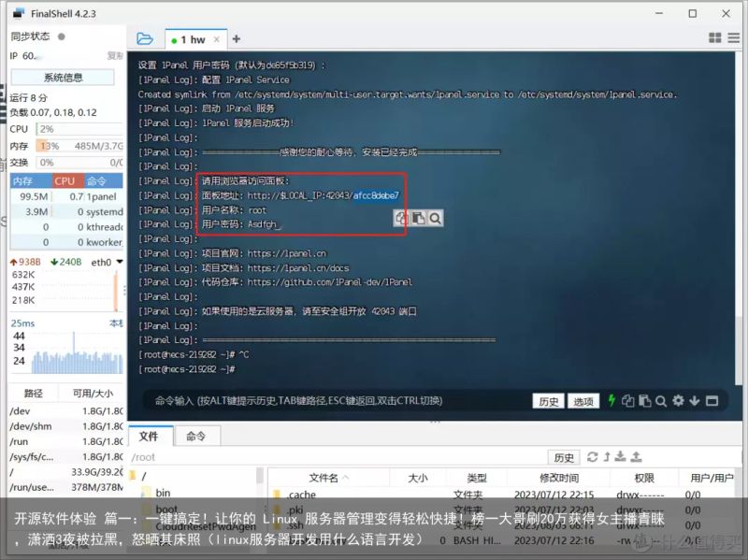Sort processes by 命令 column header
Screen dimensions: 748x560
(x=104, y=181)
